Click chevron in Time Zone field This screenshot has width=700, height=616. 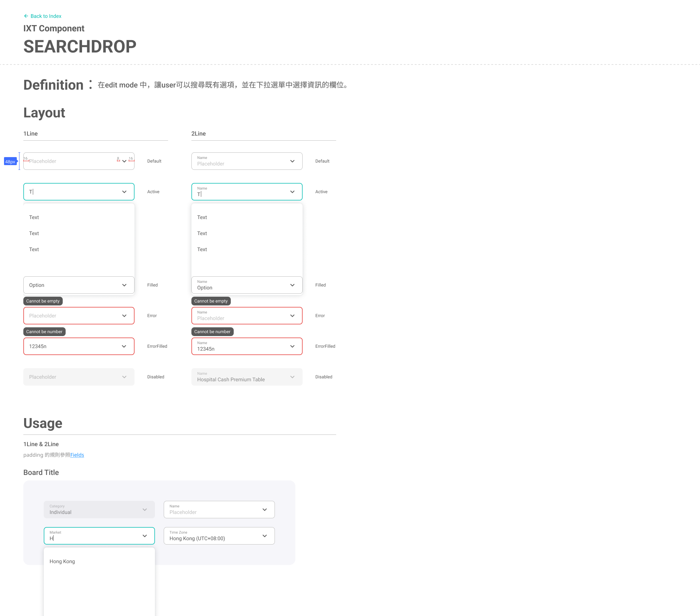tap(265, 536)
